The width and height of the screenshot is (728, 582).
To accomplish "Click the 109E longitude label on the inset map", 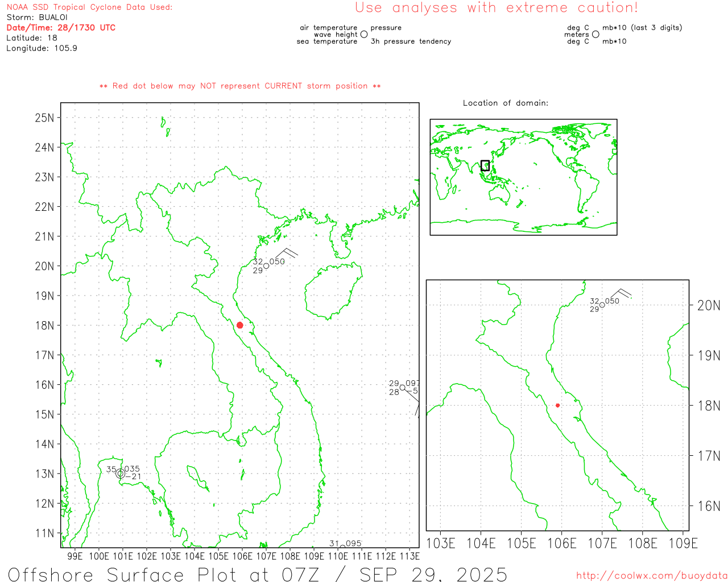I will pos(683,543).
